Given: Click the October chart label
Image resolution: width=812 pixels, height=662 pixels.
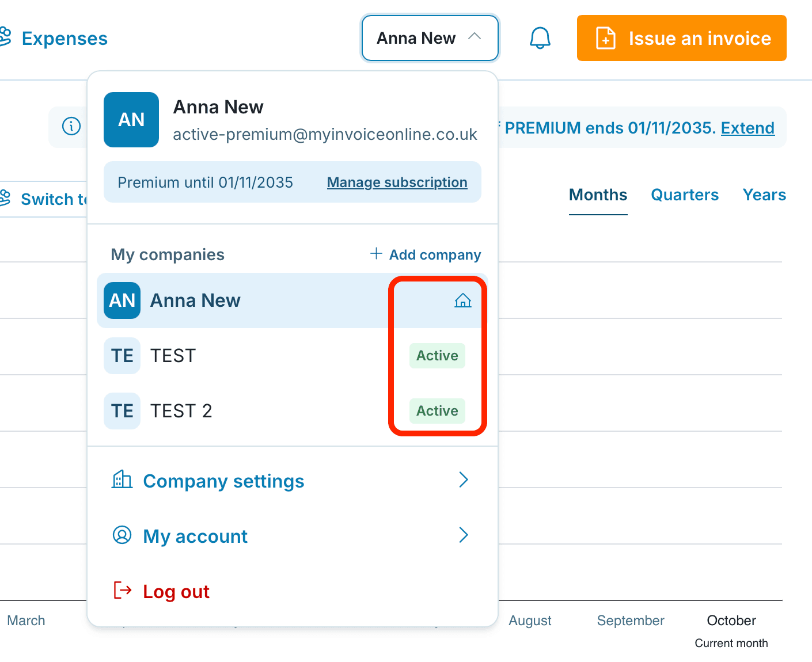Looking at the screenshot, I should pos(731,621).
